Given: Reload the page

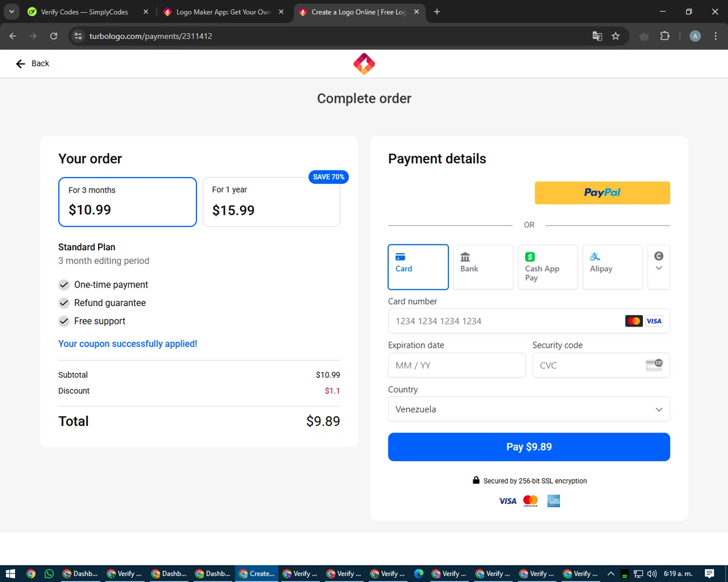Looking at the screenshot, I should point(53,36).
